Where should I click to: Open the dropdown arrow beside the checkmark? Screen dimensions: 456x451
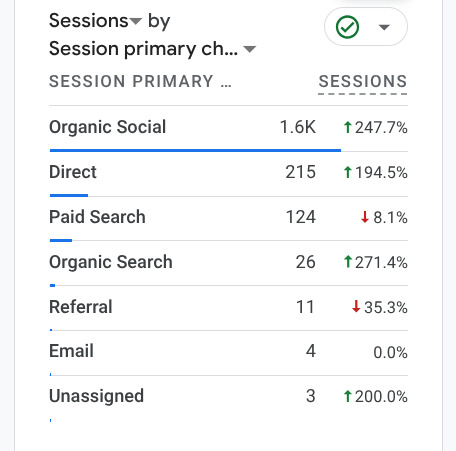(x=384, y=27)
